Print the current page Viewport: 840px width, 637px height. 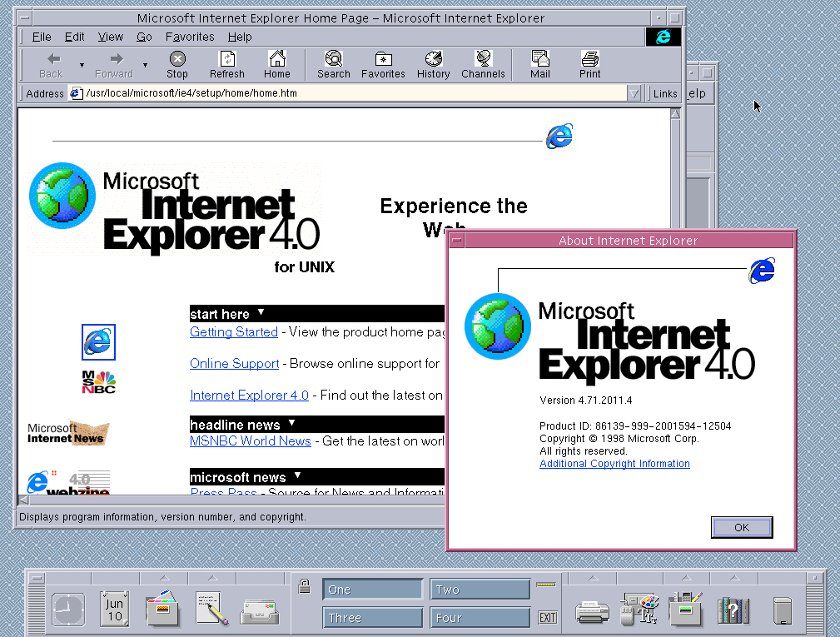click(589, 65)
